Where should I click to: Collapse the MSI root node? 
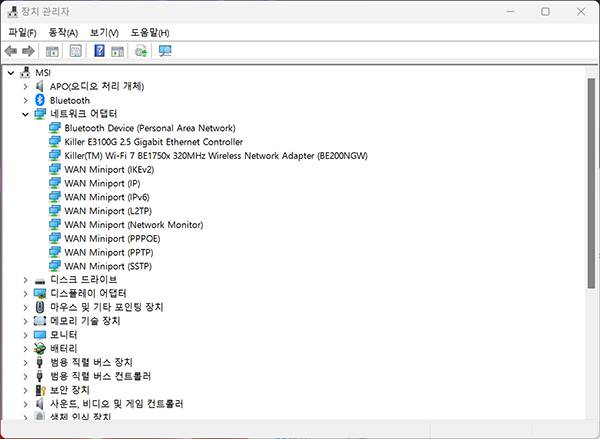point(10,73)
